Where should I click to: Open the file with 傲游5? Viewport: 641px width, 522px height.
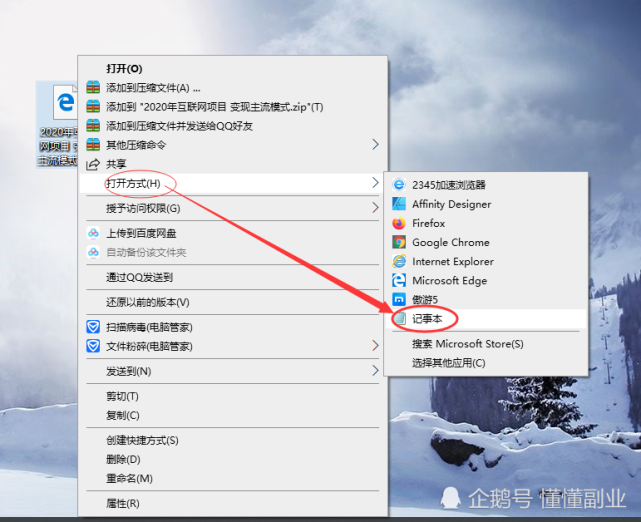coord(486,300)
